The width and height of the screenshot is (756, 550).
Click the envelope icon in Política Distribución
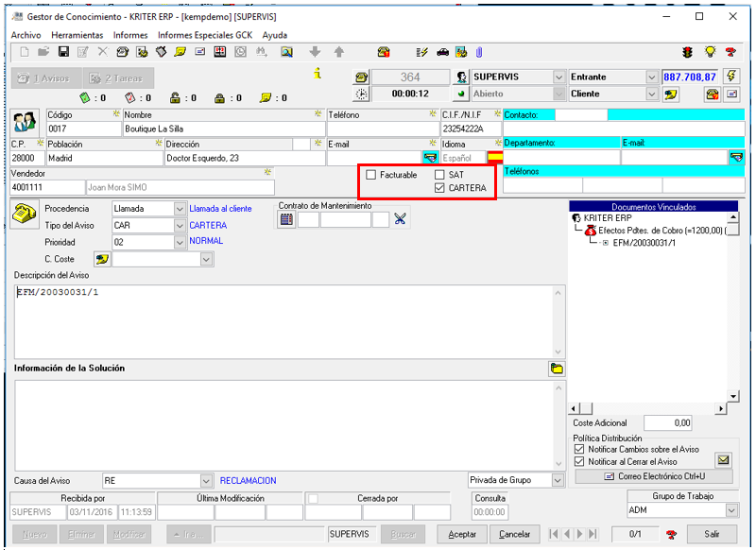pyautogui.click(x=723, y=460)
